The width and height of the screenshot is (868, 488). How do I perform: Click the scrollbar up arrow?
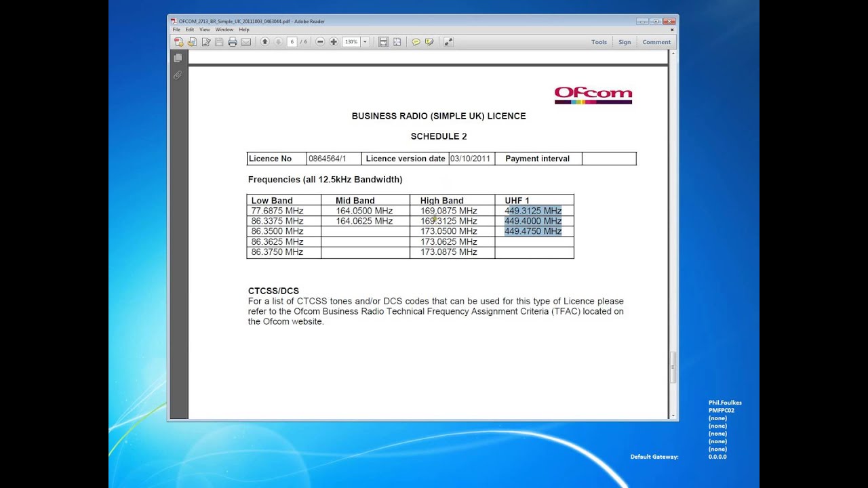[673, 54]
